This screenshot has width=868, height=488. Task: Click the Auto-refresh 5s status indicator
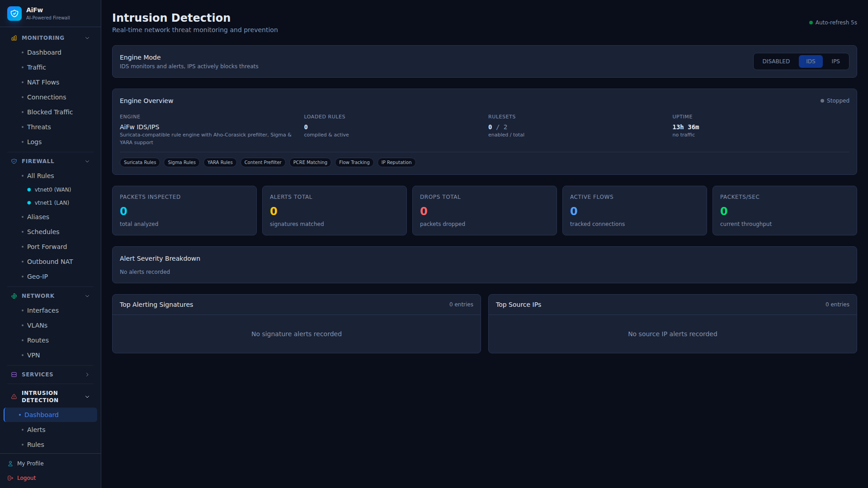pyautogui.click(x=833, y=22)
